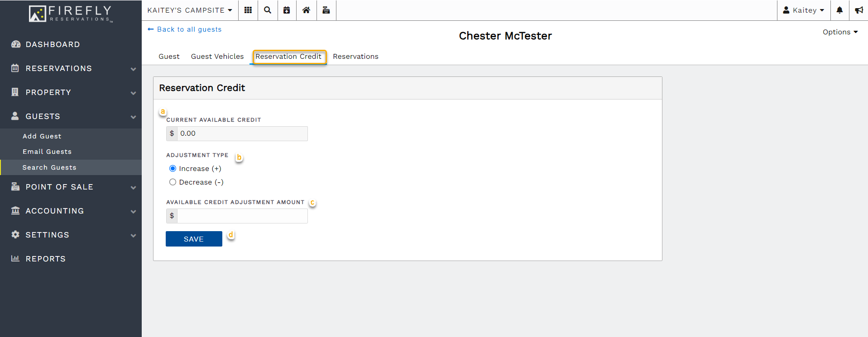The width and height of the screenshot is (868, 337).
Task: Click the Save button
Action: click(194, 239)
